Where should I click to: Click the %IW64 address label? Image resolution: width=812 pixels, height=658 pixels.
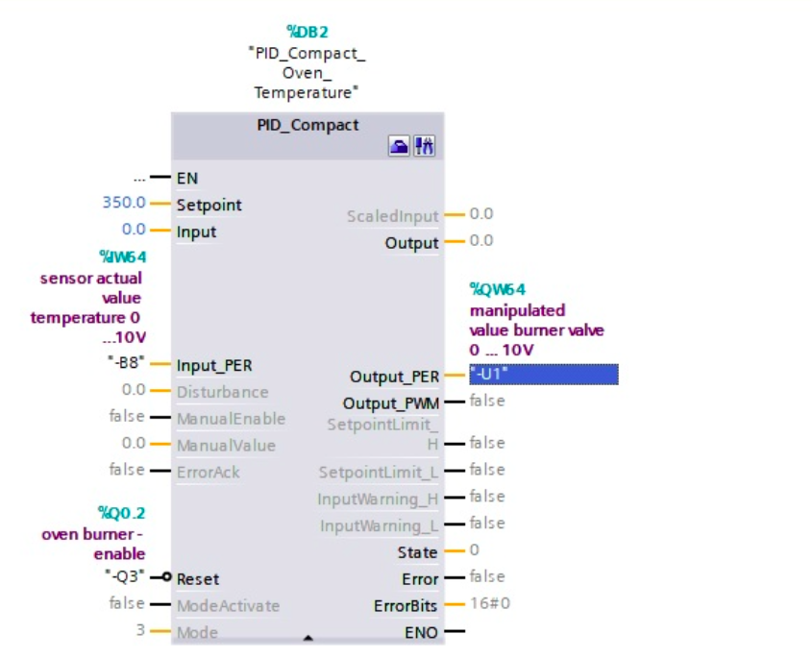point(120,256)
